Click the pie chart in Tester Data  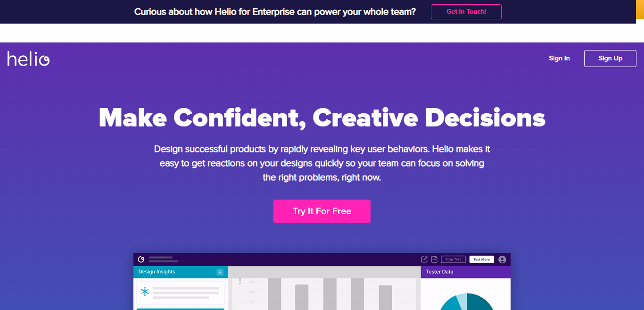(x=467, y=302)
